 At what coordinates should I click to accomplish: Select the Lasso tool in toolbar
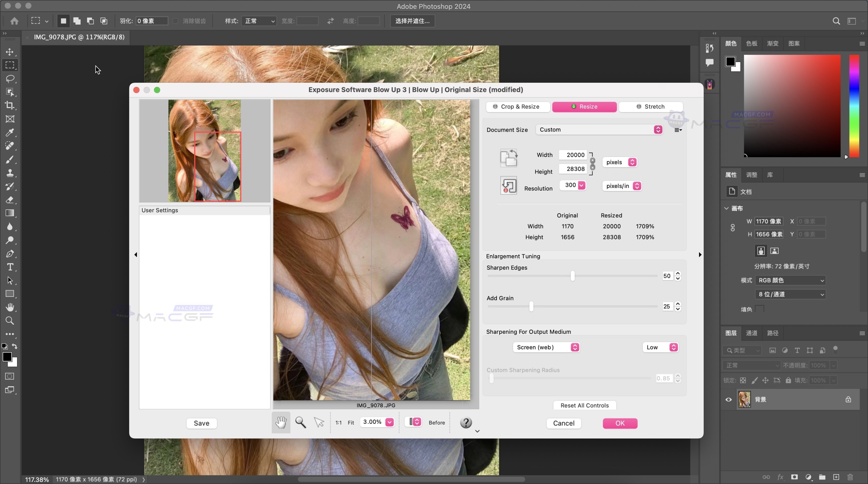pos(10,78)
